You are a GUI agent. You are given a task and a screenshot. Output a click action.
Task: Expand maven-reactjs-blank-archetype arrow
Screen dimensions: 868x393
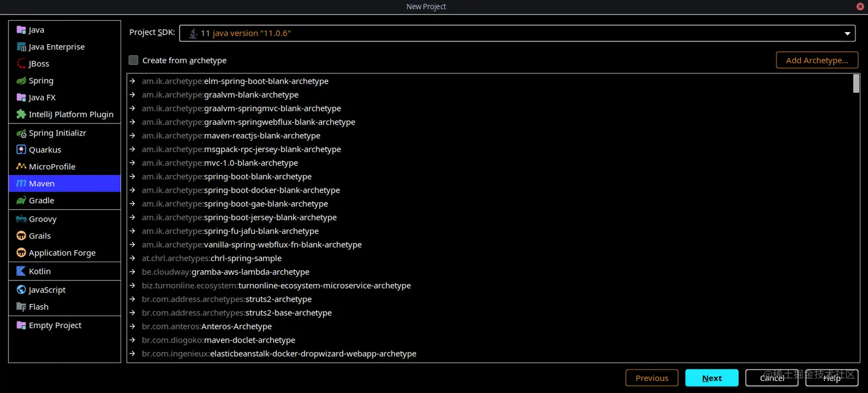pyautogui.click(x=133, y=136)
